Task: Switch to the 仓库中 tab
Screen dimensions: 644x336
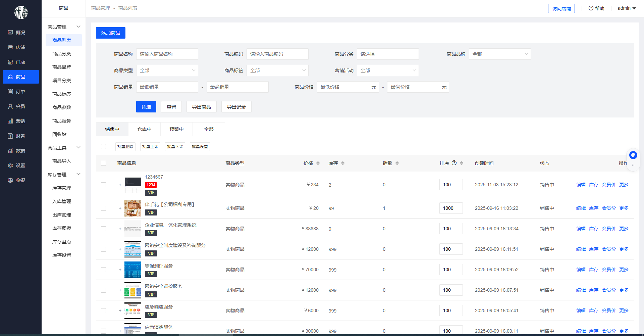Action: [x=144, y=129]
